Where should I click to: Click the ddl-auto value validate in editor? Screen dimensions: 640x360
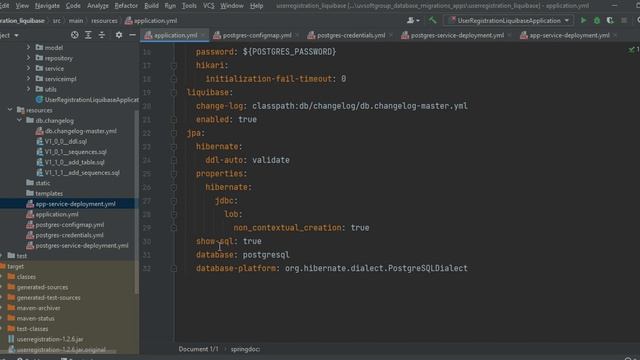coord(271,160)
